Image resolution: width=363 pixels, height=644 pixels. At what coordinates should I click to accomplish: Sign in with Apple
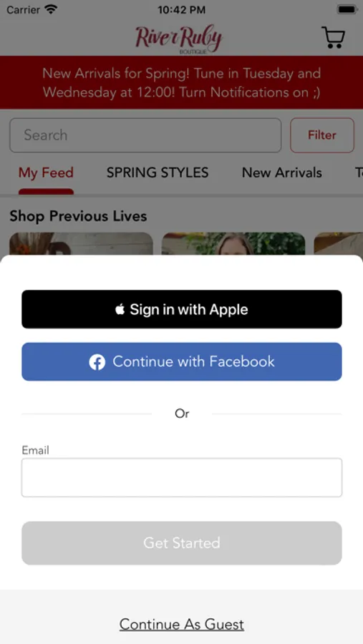click(182, 309)
